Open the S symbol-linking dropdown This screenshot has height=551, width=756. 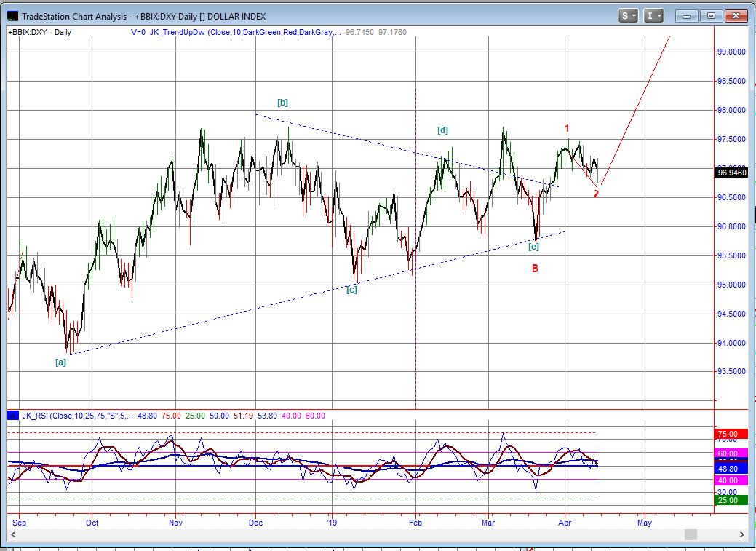pos(629,15)
